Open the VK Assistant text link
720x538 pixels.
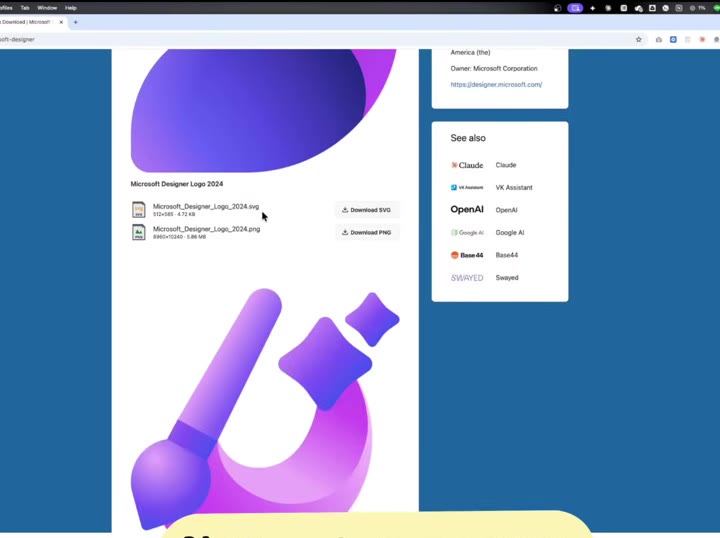(x=514, y=187)
